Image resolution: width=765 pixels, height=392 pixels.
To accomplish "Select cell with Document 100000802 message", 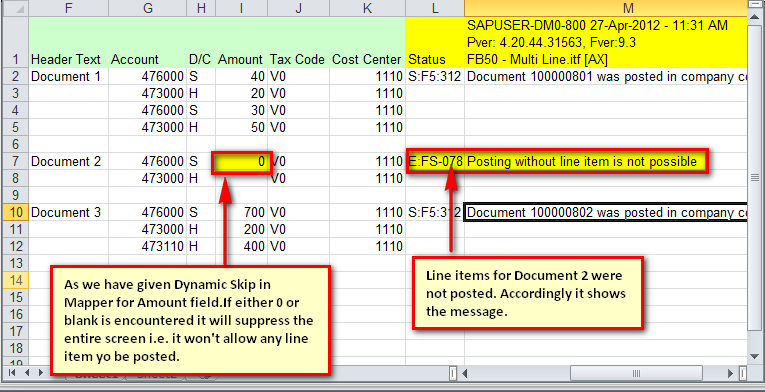I will (605, 212).
